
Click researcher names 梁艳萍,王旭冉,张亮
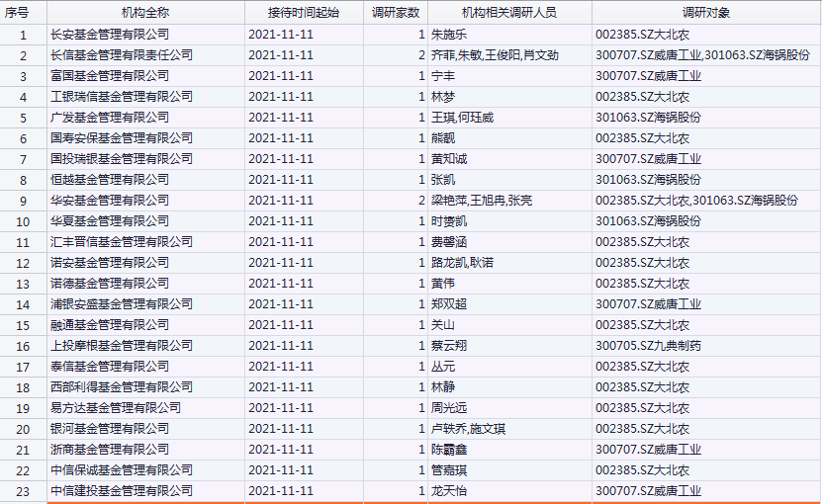(x=481, y=201)
